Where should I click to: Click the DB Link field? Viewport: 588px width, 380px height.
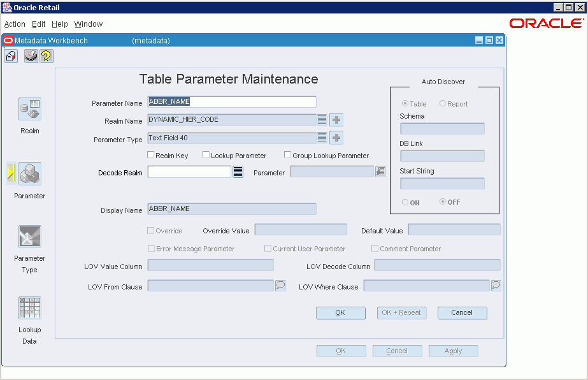[x=443, y=156]
